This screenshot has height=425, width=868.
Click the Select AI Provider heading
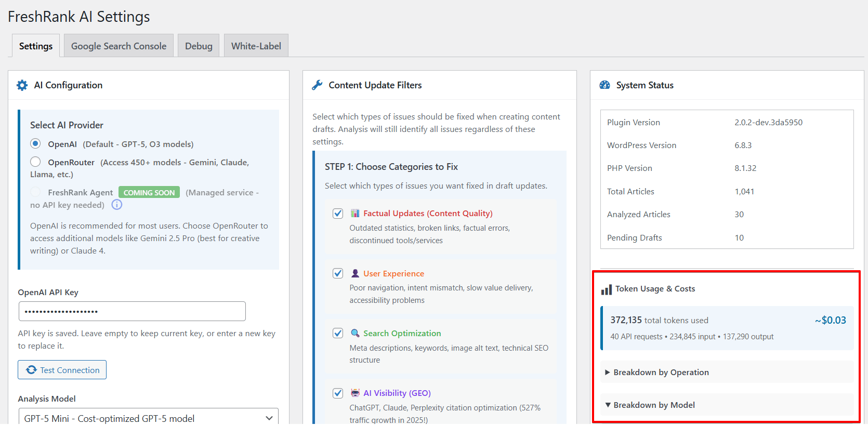tap(67, 125)
